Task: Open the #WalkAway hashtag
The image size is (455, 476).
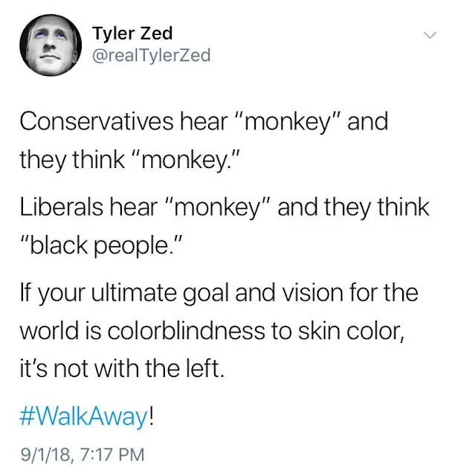Action: (x=84, y=417)
